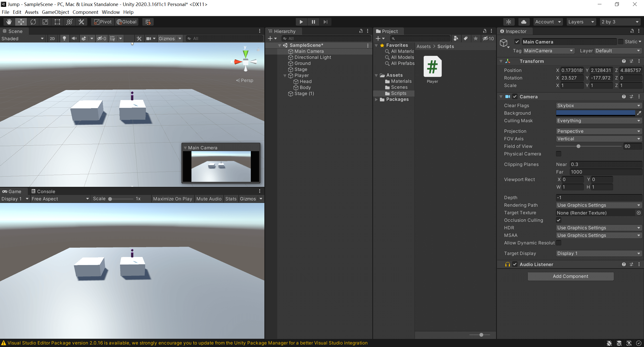Click the Add Component button
This screenshot has width=644, height=347.
tap(570, 276)
